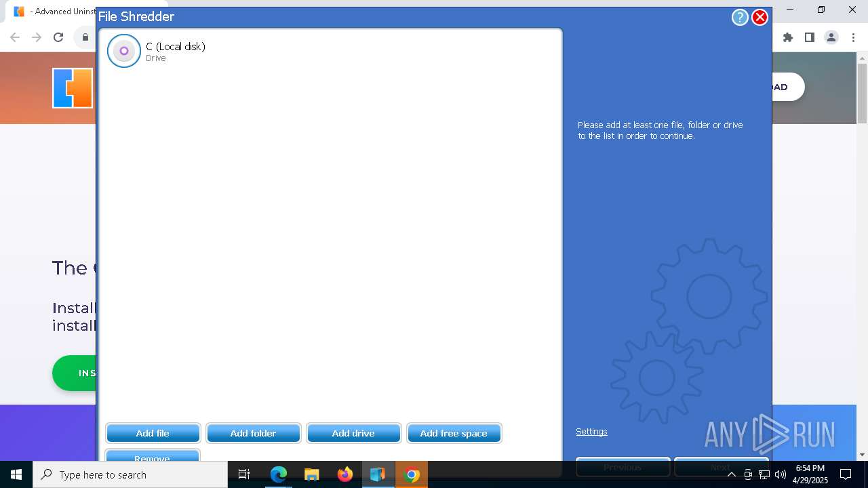868x488 pixels.
Task: Select the 'C (Local disk)' list entry
Action: pyautogui.click(x=330, y=51)
